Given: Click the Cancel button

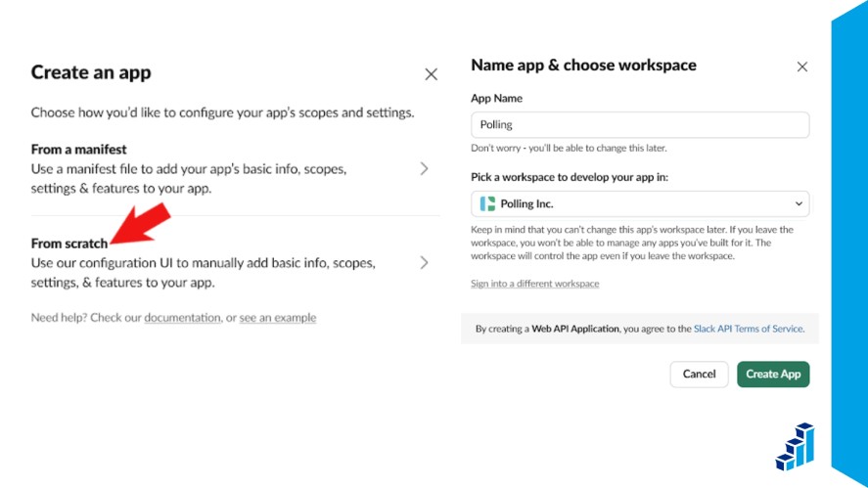Looking at the screenshot, I should coord(699,374).
